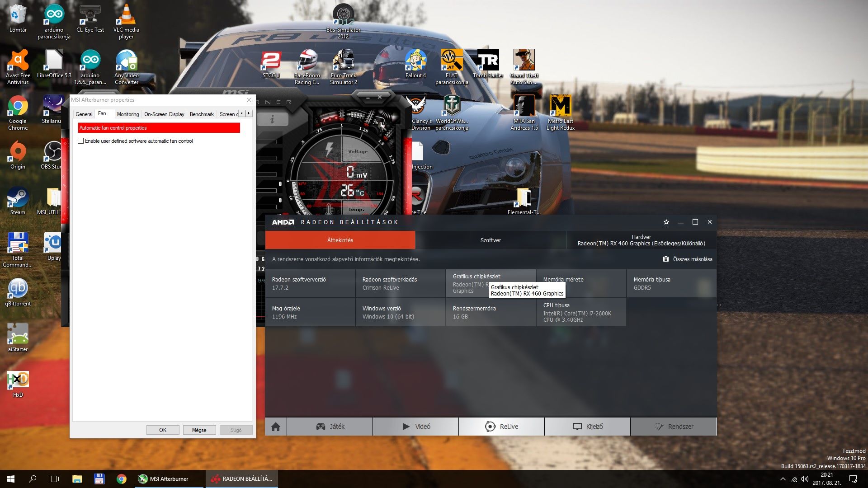
Task: Launch RaceRoom Racing Experience shortcut
Action: coord(307,67)
